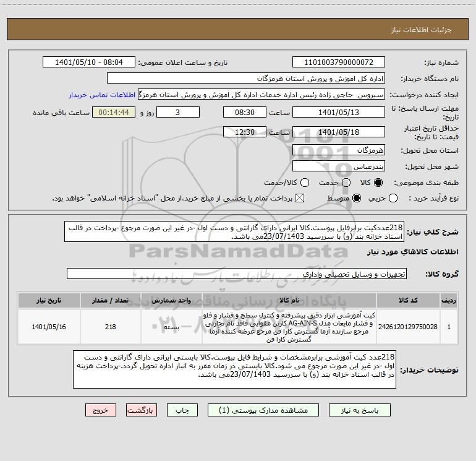Screen dimensions: 476x461
Task: Click the row number 1 cell
Action: coord(449,327)
